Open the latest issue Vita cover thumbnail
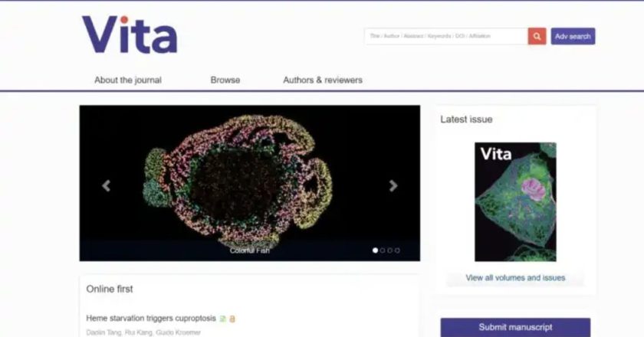The height and width of the screenshot is (337, 644). click(x=515, y=202)
